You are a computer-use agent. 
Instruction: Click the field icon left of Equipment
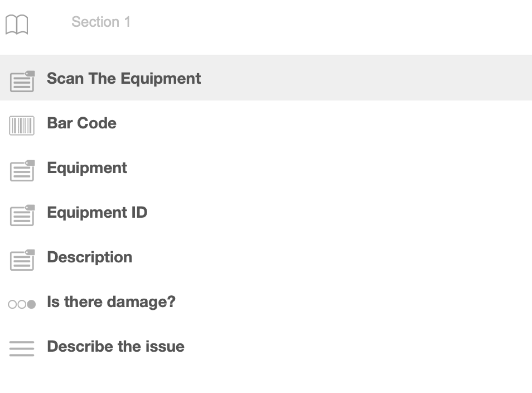click(x=22, y=170)
